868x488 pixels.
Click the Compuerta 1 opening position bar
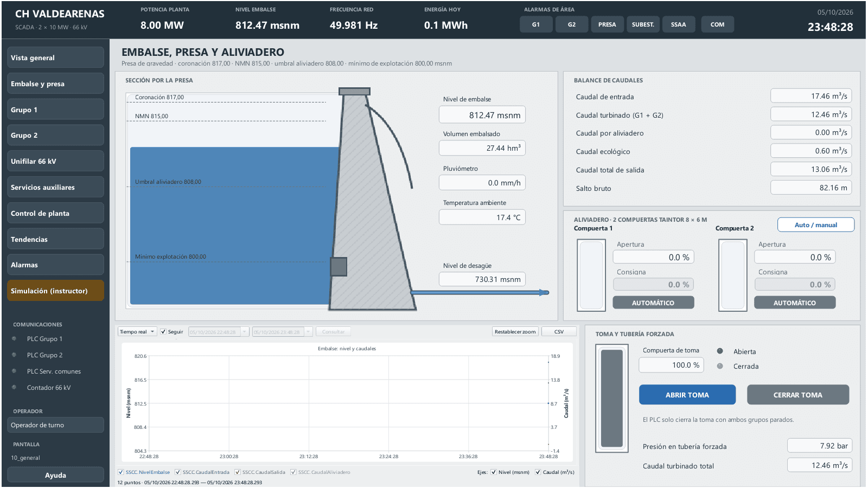(x=591, y=275)
